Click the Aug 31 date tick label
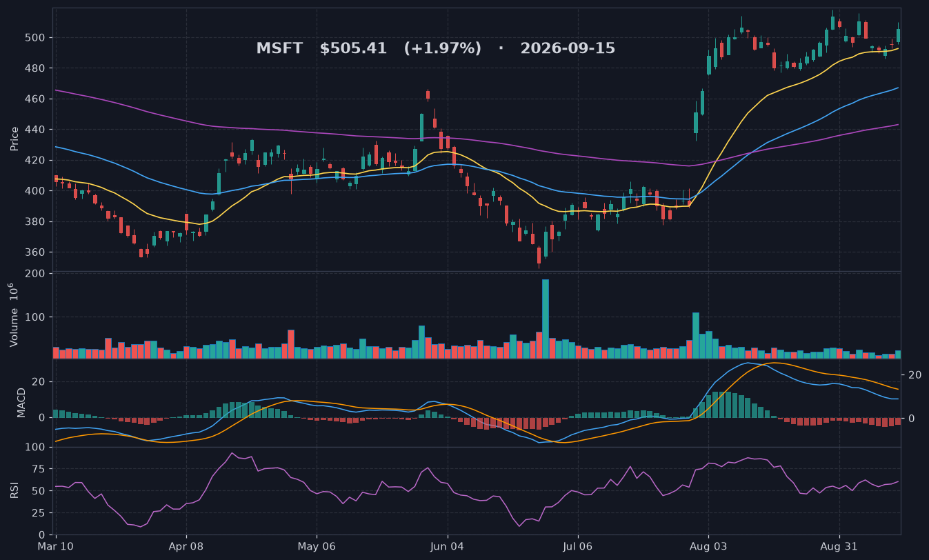 (x=839, y=546)
